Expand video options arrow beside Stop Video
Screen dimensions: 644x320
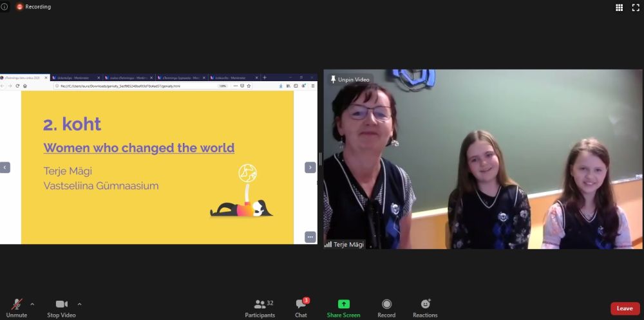click(x=79, y=304)
